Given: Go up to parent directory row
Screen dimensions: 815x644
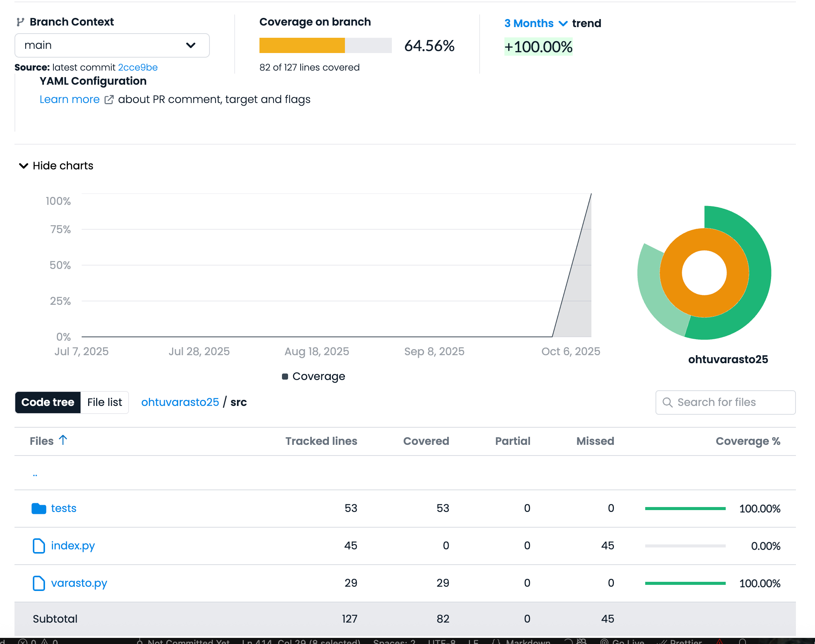Looking at the screenshot, I should coord(35,474).
